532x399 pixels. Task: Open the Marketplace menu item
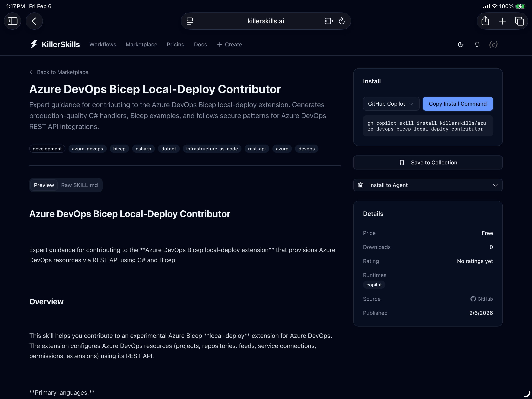(x=141, y=45)
